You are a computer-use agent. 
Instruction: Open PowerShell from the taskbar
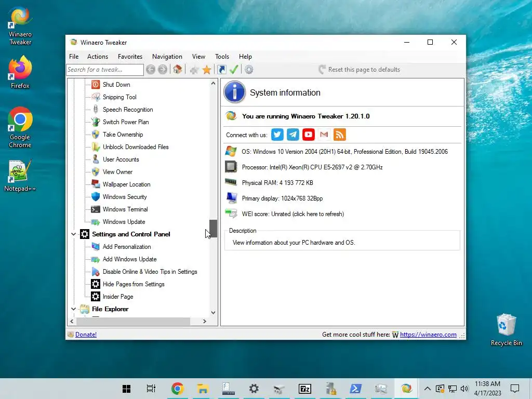click(355, 389)
